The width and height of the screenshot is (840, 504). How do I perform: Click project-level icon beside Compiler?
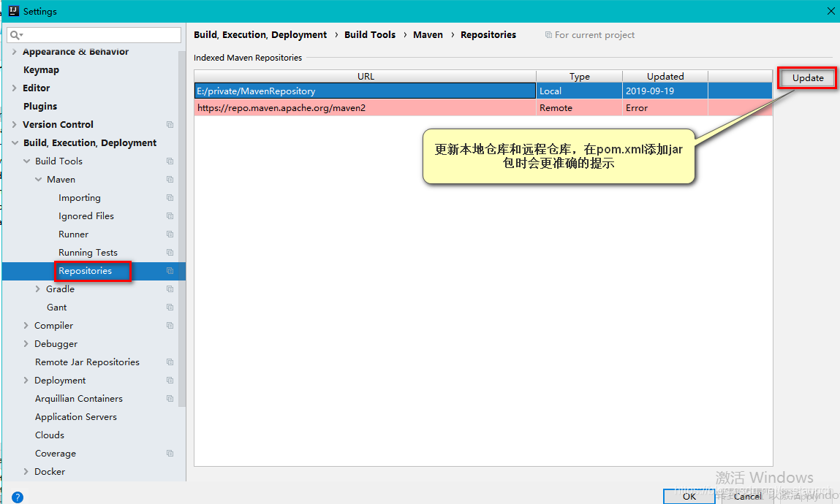tap(170, 325)
